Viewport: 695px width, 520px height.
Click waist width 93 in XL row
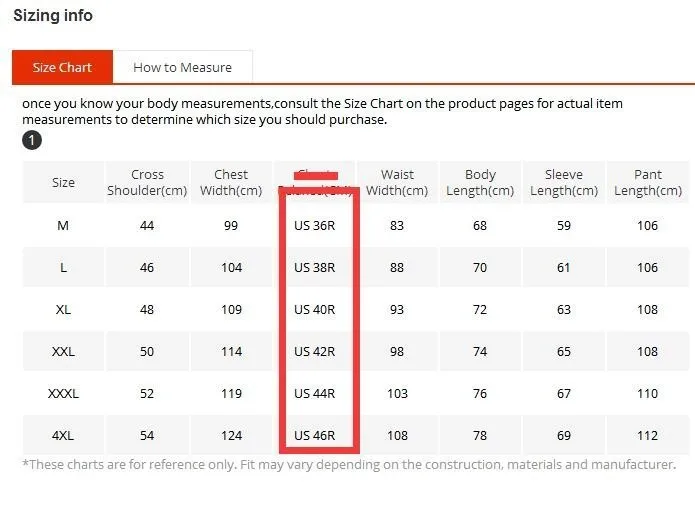pyautogui.click(x=397, y=309)
